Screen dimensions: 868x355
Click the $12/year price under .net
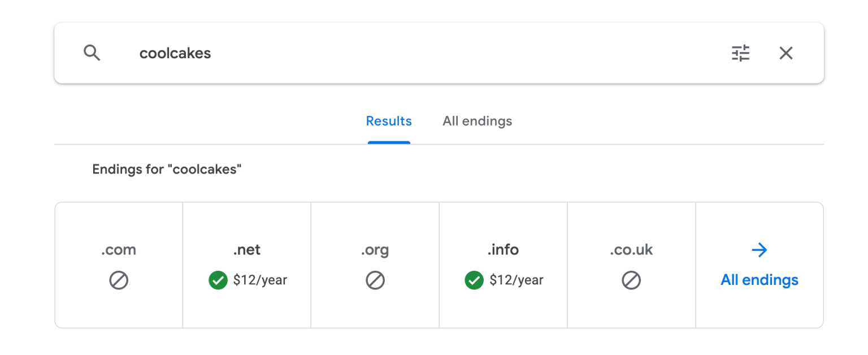pyautogui.click(x=261, y=280)
